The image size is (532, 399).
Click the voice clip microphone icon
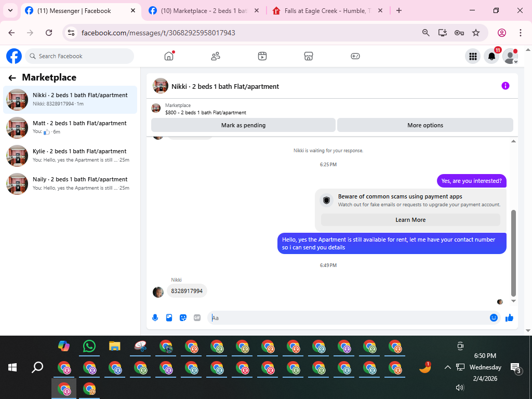click(x=155, y=317)
